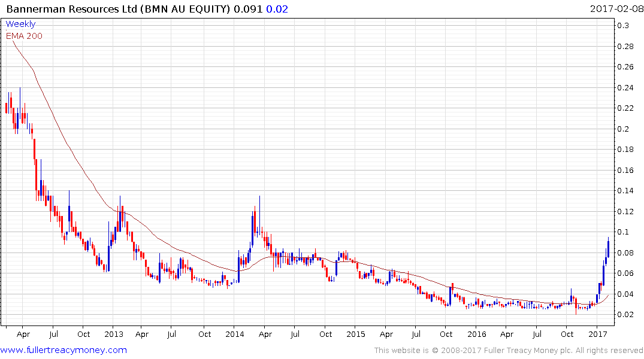Click the 0.14 price axis label
The width and height of the screenshot is (644, 359).
click(x=625, y=191)
